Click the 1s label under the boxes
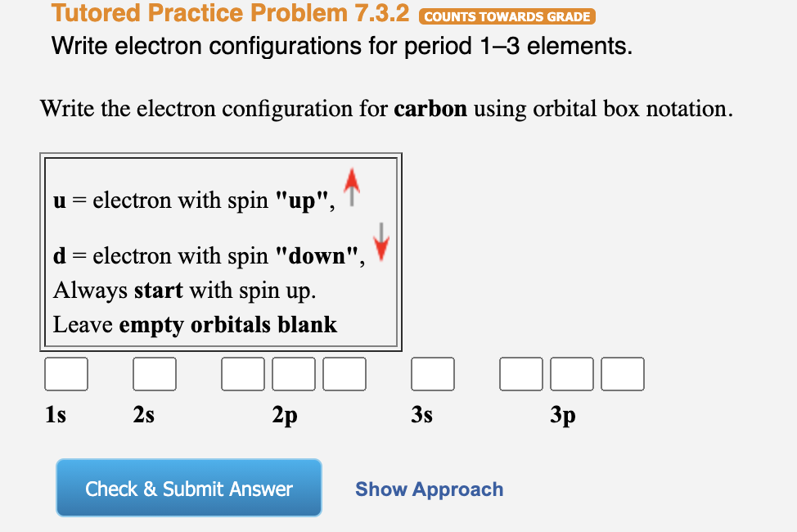797x532 pixels. pyautogui.click(x=56, y=415)
